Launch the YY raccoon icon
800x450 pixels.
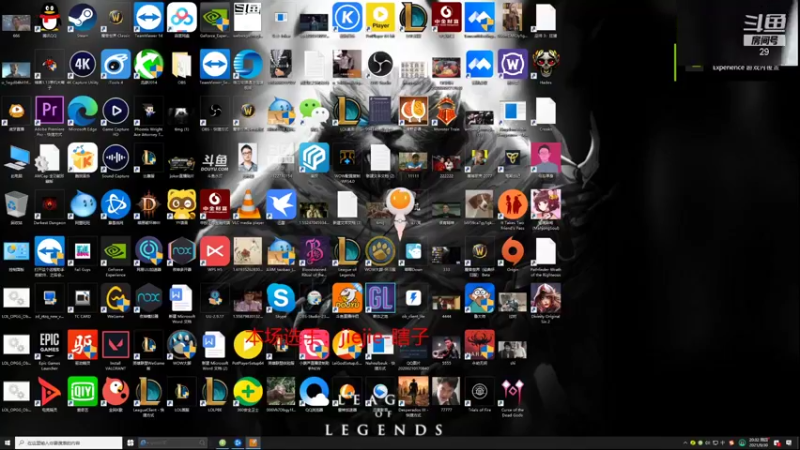point(182,205)
